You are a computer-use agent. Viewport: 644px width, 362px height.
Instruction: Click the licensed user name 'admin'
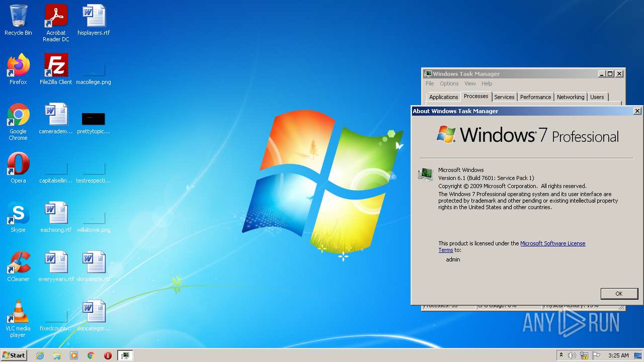[453, 259]
